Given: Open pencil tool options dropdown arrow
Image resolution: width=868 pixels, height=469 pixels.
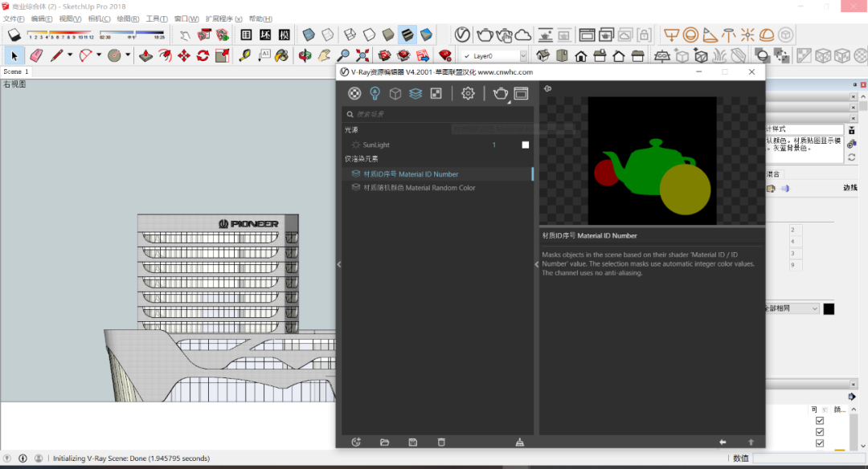Looking at the screenshot, I should (70, 55).
